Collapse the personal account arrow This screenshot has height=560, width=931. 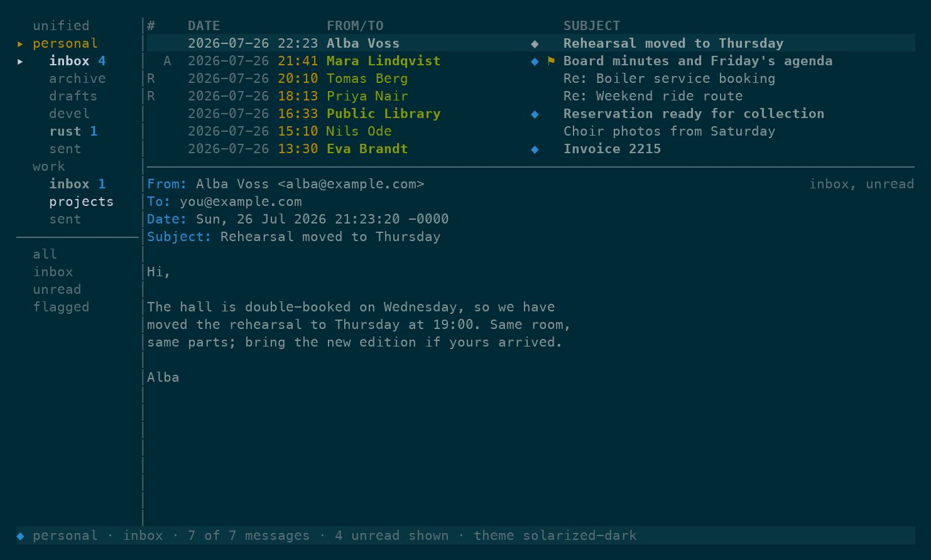(x=20, y=43)
